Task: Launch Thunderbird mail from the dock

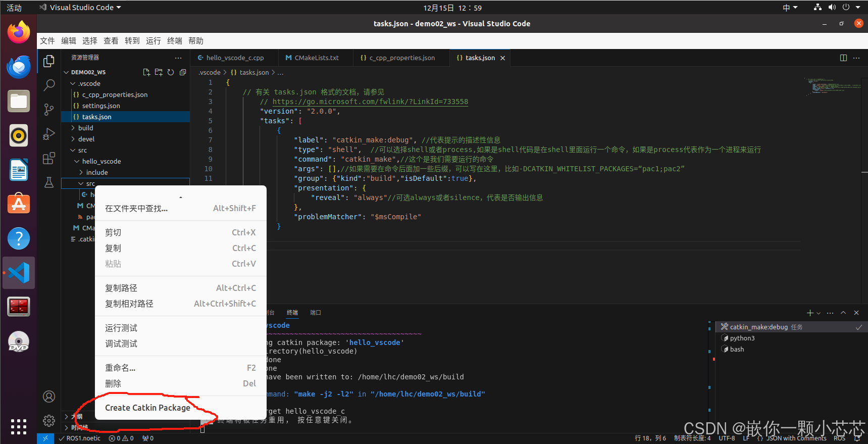Action: click(x=19, y=67)
